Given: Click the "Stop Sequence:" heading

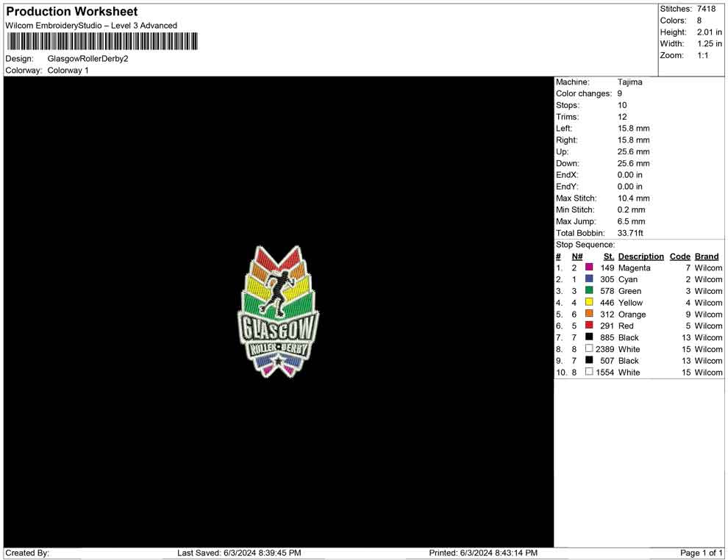Looking at the screenshot, I should 585,245.
